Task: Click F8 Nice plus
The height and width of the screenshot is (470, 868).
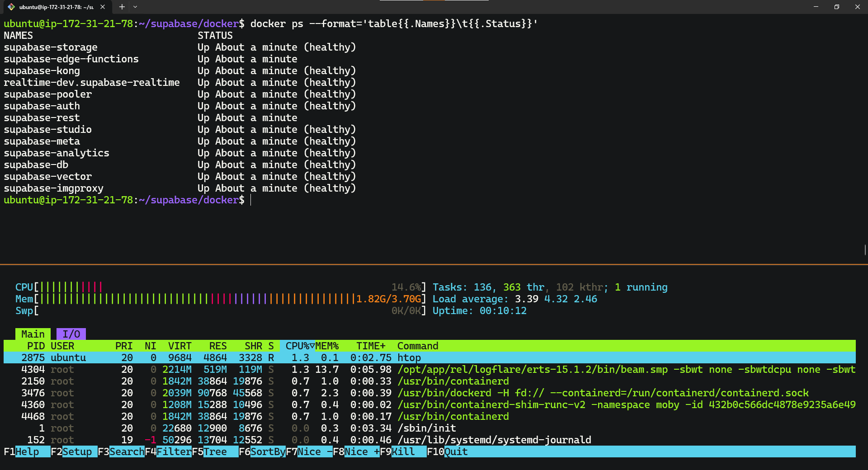Action: point(356,451)
